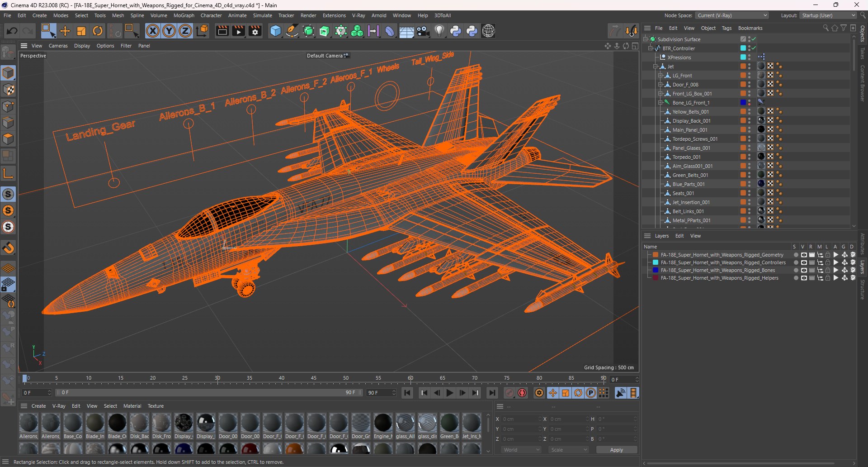Open the Scale mode dropdown
The height and width of the screenshot is (467, 868).
pos(569,450)
